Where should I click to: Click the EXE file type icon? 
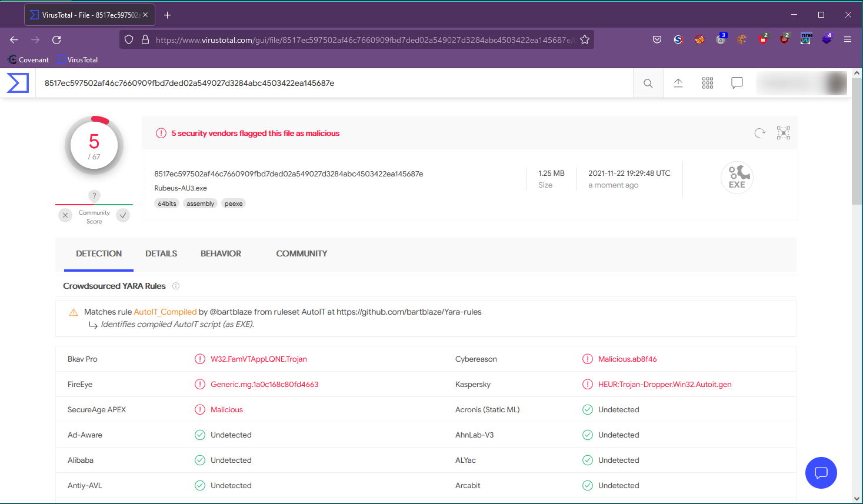737,177
